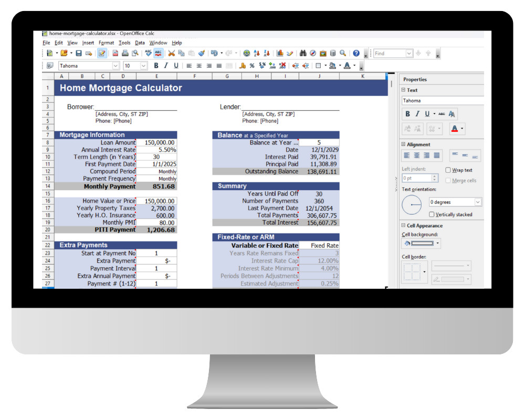The width and height of the screenshot is (525, 420).
Task: Toggle AutoSpellcheck in the toolbar
Action: coord(159,53)
